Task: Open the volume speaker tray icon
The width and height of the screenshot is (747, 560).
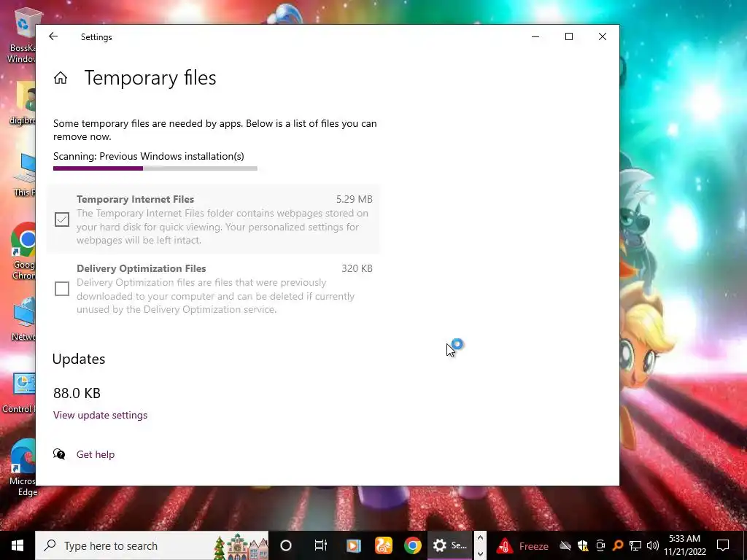Action: [x=653, y=545]
